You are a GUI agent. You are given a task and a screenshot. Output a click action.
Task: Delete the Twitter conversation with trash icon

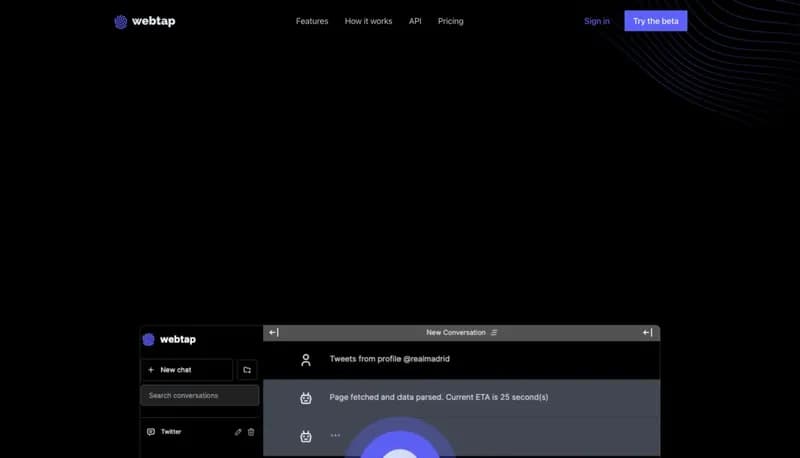pyautogui.click(x=251, y=432)
